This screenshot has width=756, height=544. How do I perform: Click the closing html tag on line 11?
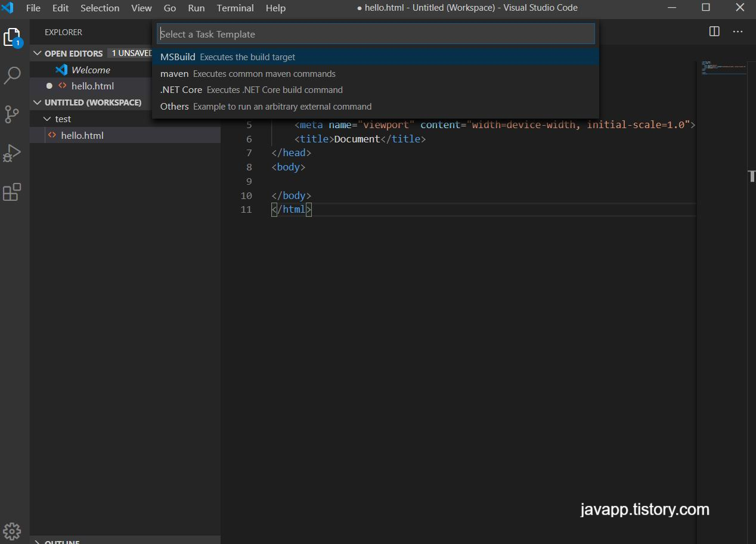292,210
